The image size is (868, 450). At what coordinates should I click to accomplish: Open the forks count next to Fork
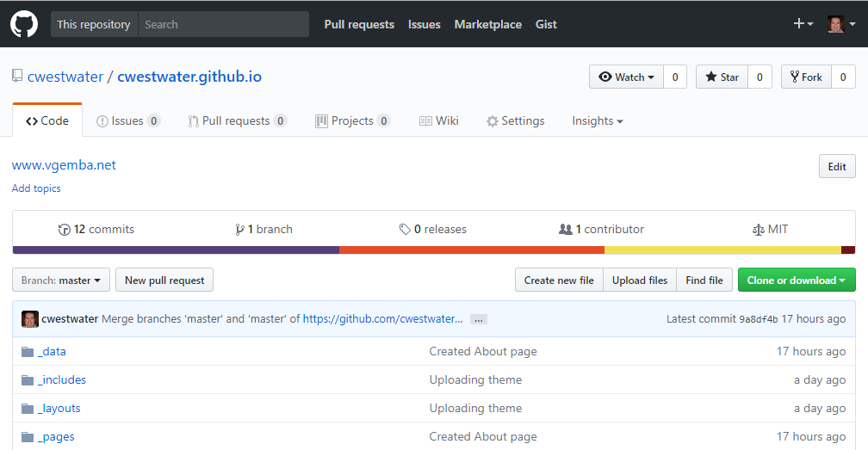click(x=843, y=77)
